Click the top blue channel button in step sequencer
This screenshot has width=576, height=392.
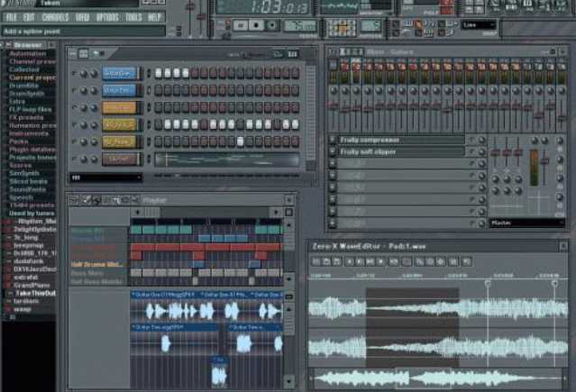(x=119, y=73)
